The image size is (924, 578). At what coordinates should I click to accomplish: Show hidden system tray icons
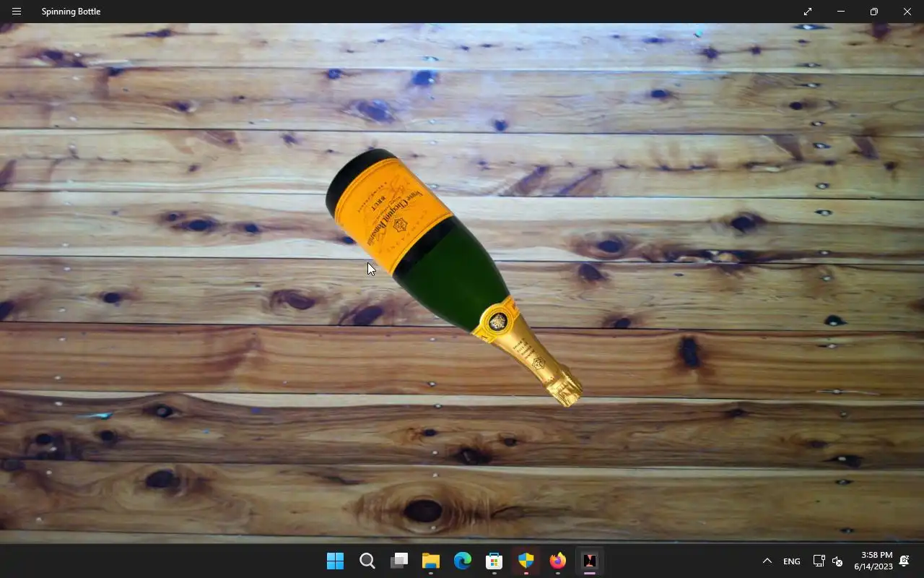767,561
